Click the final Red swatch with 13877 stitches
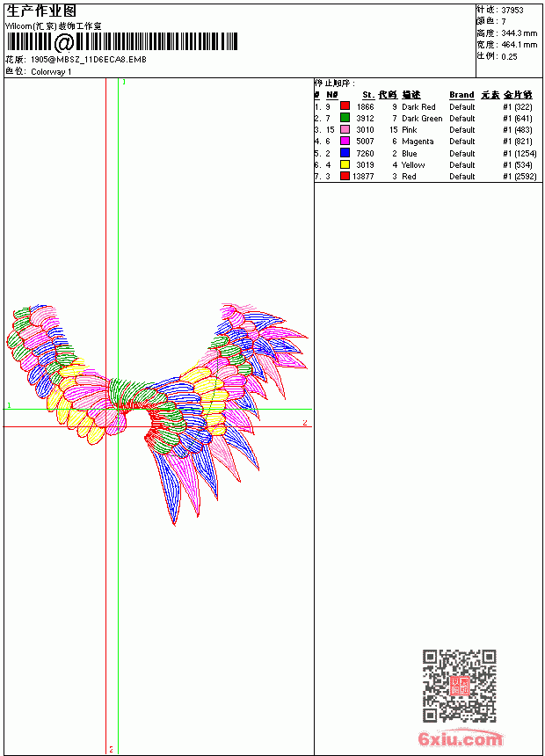 click(345, 176)
